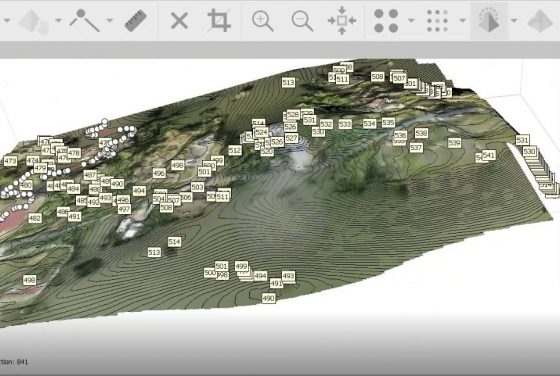Activate the crop selection tool
Image resolution: width=560 pixels, height=376 pixels.
[x=219, y=20]
